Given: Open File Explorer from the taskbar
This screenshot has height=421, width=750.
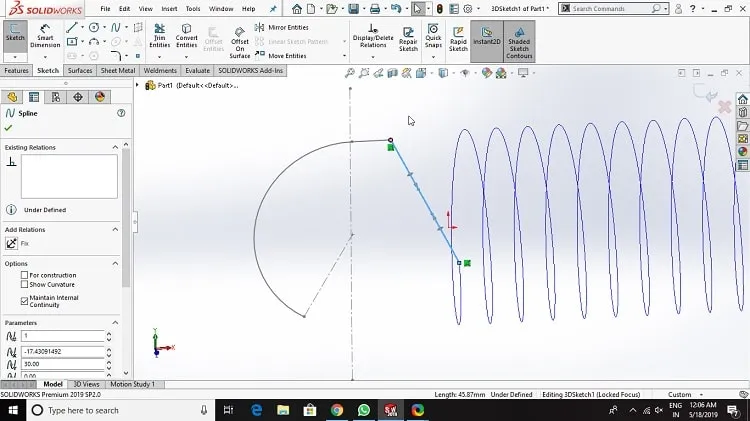Looking at the screenshot, I should [283, 410].
